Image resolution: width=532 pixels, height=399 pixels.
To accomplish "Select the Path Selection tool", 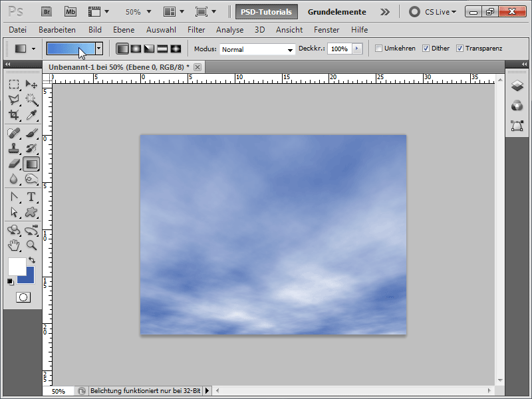I will pyautogui.click(x=13, y=212).
